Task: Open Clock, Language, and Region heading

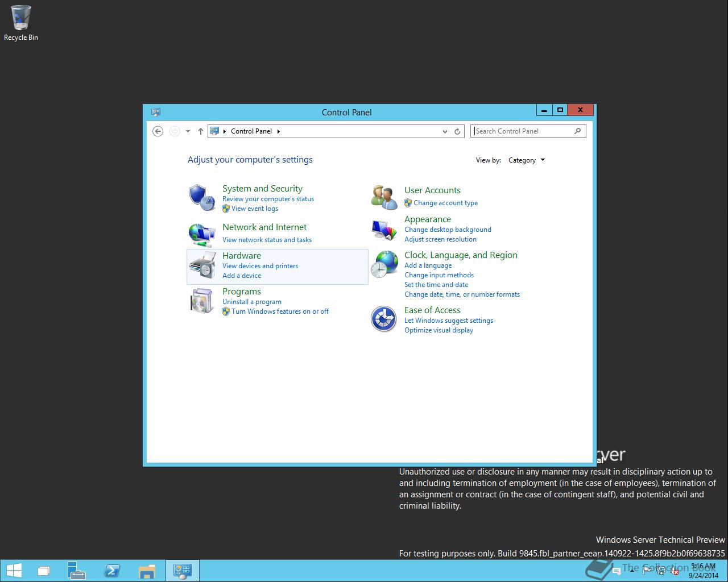Action: coord(461,255)
